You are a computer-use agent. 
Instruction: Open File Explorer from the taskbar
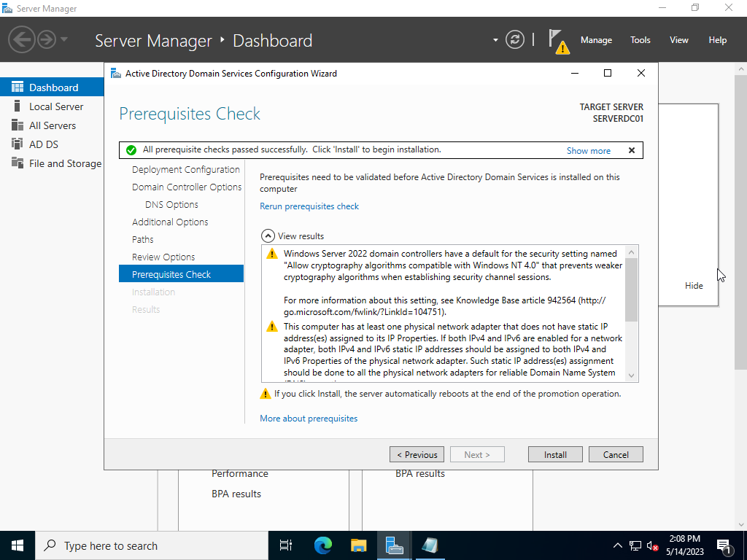coord(358,545)
